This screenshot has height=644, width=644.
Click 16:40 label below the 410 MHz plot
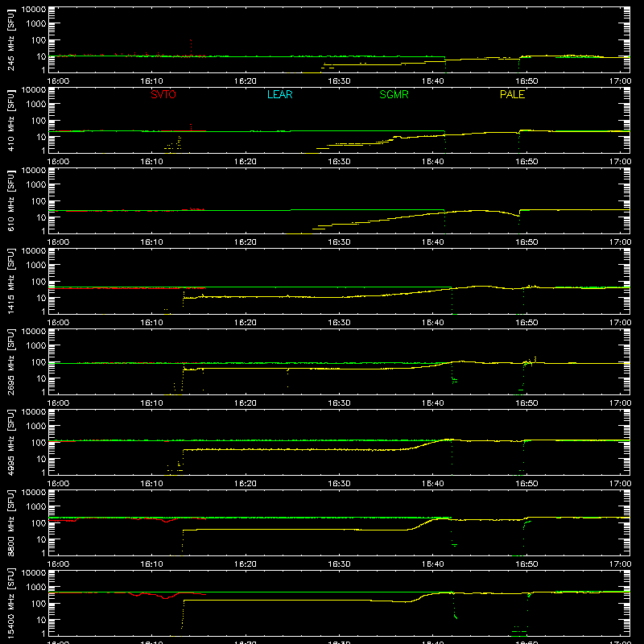pos(433,162)
